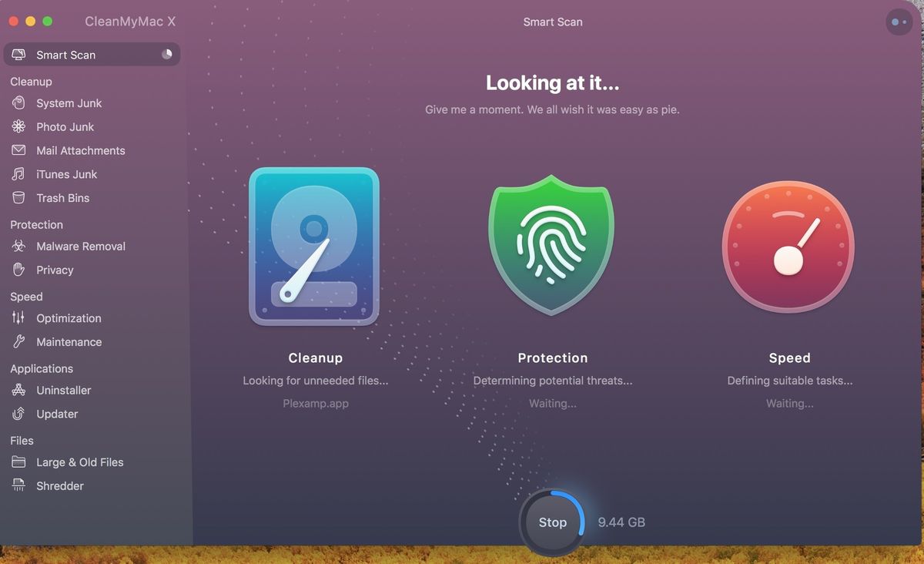Screen dimensions: 924x564
Task: Open the Uninstaller module
Action: (20, 390)
